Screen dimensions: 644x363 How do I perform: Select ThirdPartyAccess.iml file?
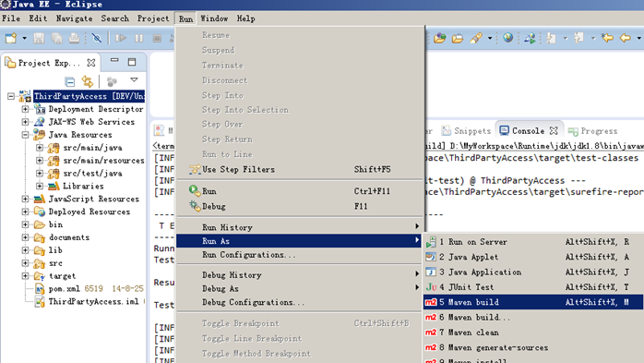coord(93,302)
